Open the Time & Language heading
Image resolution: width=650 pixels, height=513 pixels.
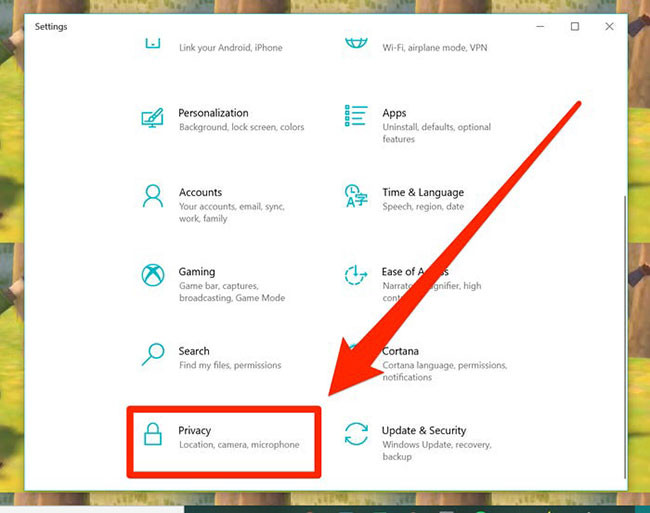coord(422,192)
